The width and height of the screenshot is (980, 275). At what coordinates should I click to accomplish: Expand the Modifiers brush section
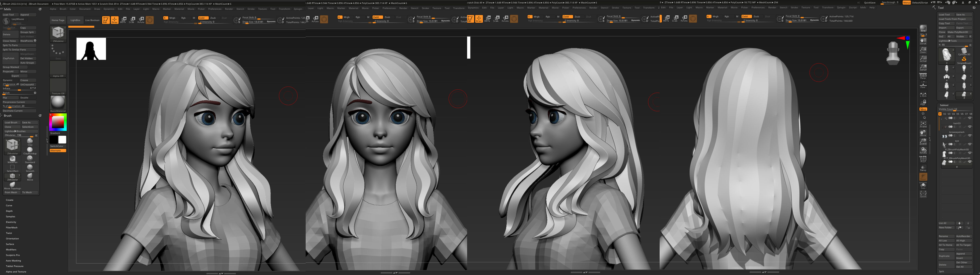click(x=11, y=249)
